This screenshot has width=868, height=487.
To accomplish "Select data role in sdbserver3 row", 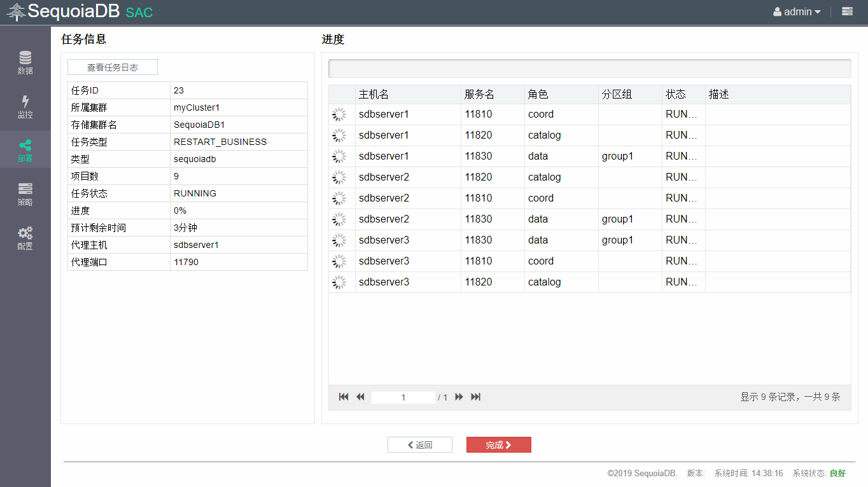I will pyautogui.click(x=538, y=240).
